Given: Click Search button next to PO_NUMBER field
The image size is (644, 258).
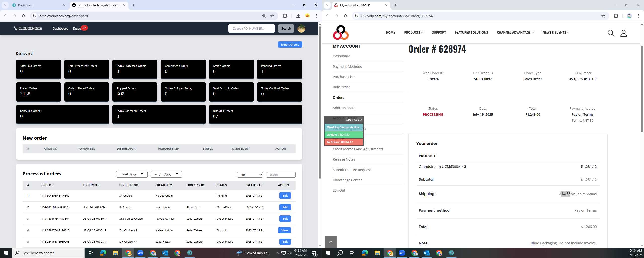Looking at the screenshot, I should (x=286, y=28).
